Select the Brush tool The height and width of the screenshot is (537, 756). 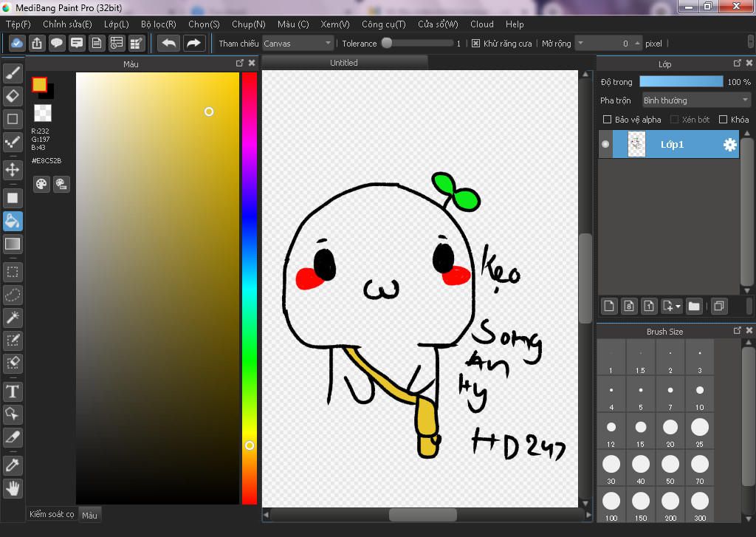tap(13, 73)
